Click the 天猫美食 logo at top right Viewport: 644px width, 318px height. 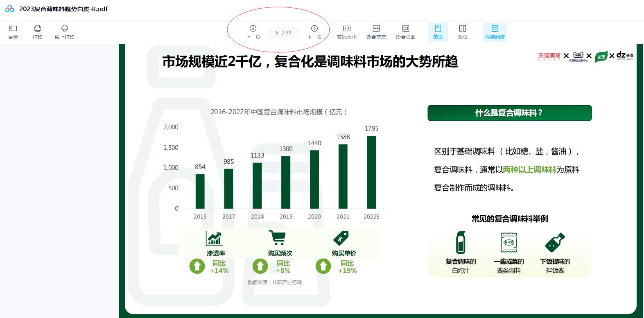[x=549, y=56]
